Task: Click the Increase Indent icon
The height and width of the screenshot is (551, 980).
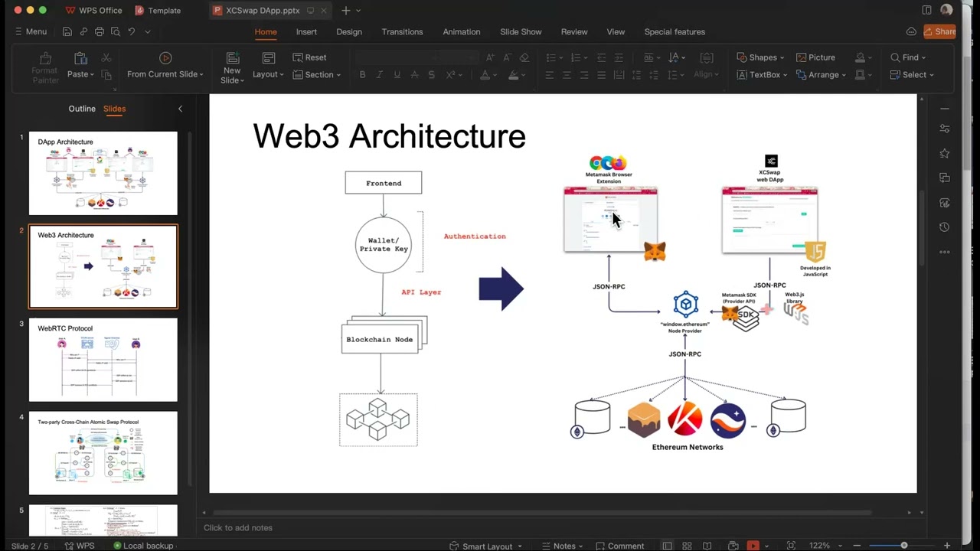Action: [619, 57]
